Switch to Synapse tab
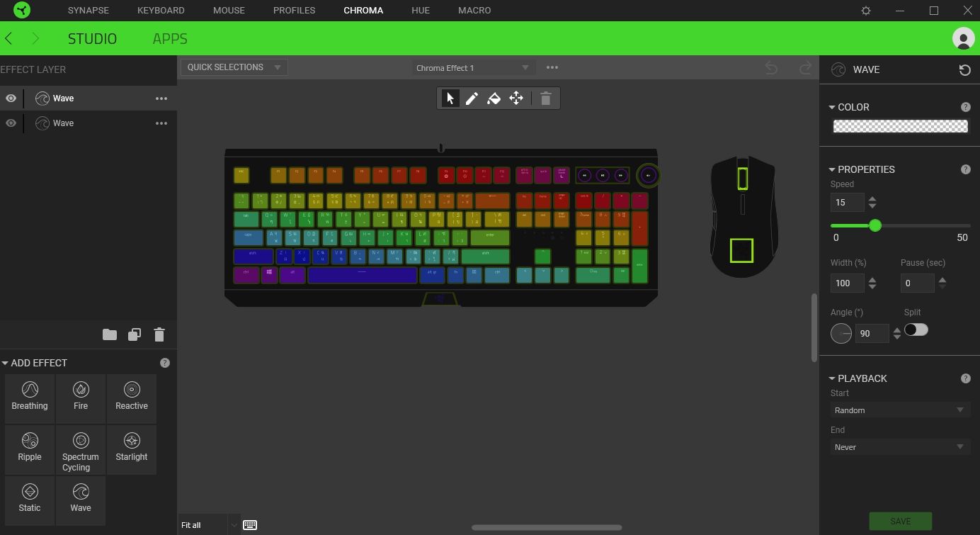This screenshot has height=535, width=980. click(x=90, y=11)
